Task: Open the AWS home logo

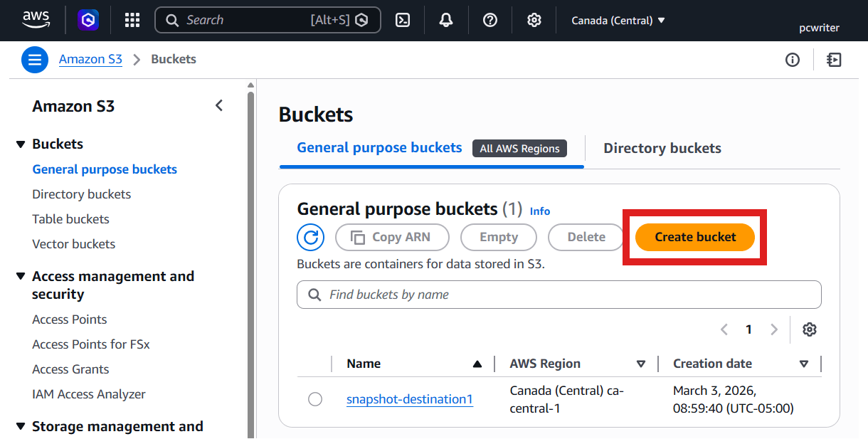Action: point(36,19)
